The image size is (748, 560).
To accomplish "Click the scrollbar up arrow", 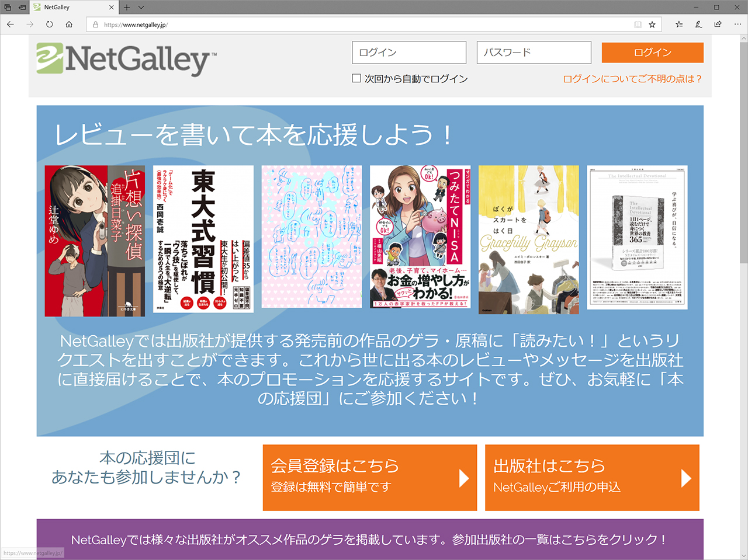I will [743, 39].
